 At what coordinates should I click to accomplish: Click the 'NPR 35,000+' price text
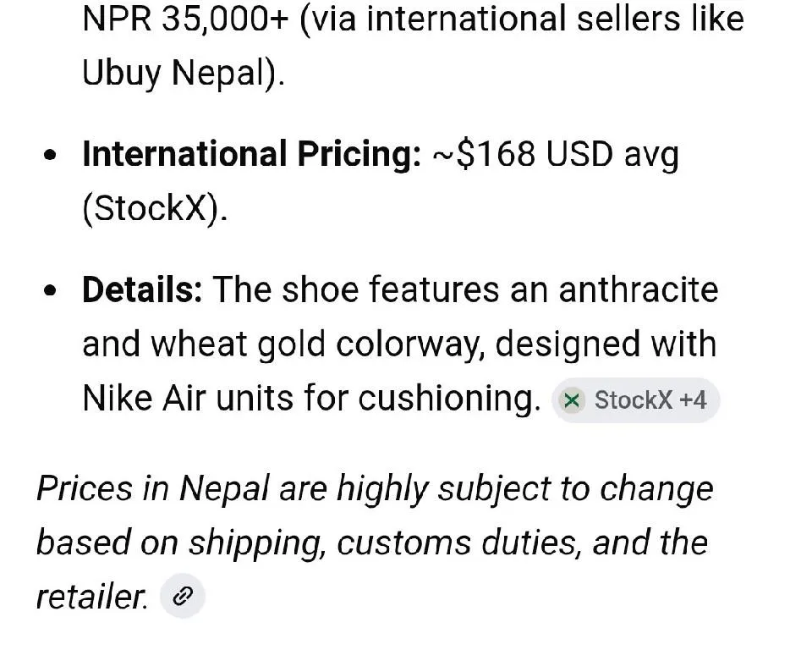[x=185, y=19]
